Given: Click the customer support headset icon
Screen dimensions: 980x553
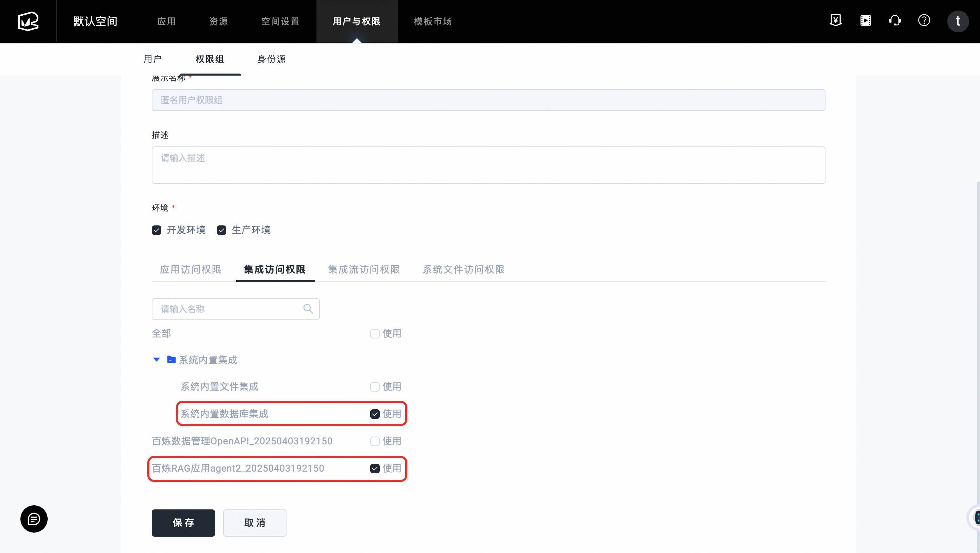Looking at the screenshot, I should click(895, 20).
